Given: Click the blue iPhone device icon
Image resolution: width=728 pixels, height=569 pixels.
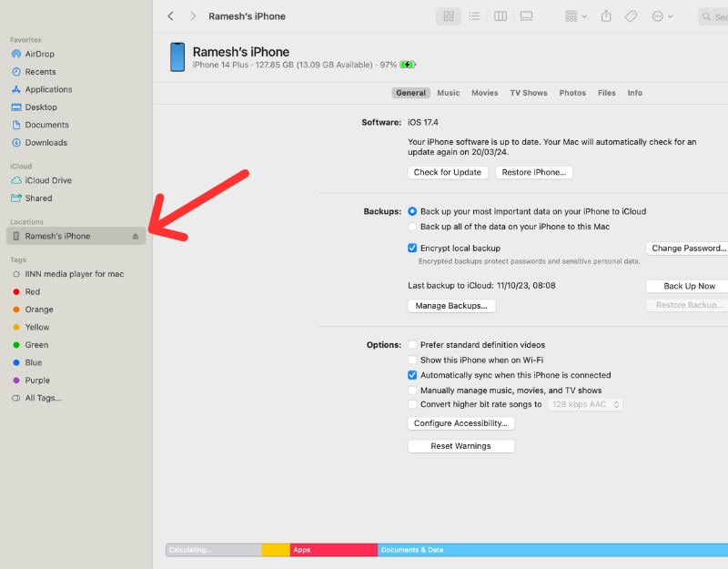Looking at the screenshot, I should (x=177, y=57).
